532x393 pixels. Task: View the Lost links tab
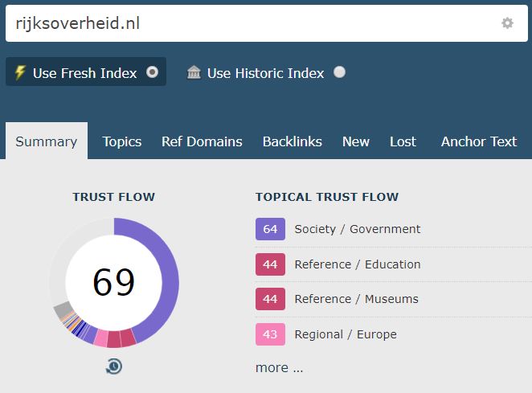(403, 141)
